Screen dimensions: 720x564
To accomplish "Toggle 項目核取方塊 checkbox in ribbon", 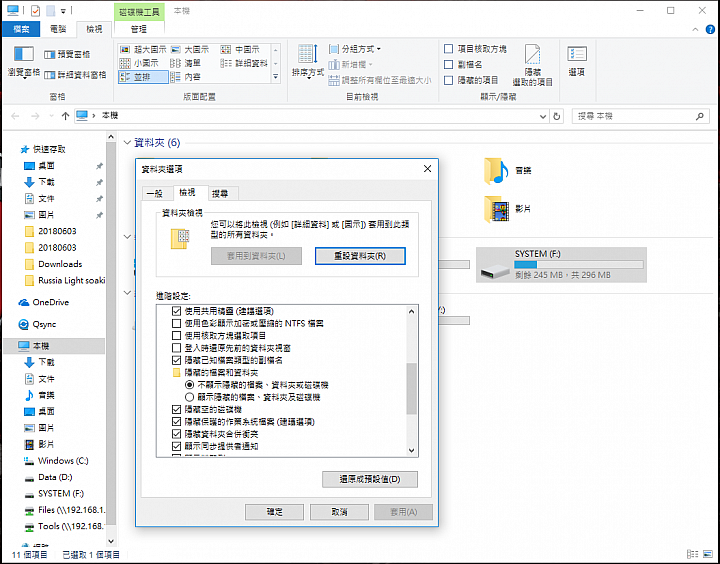I will [x=449, y=49].
